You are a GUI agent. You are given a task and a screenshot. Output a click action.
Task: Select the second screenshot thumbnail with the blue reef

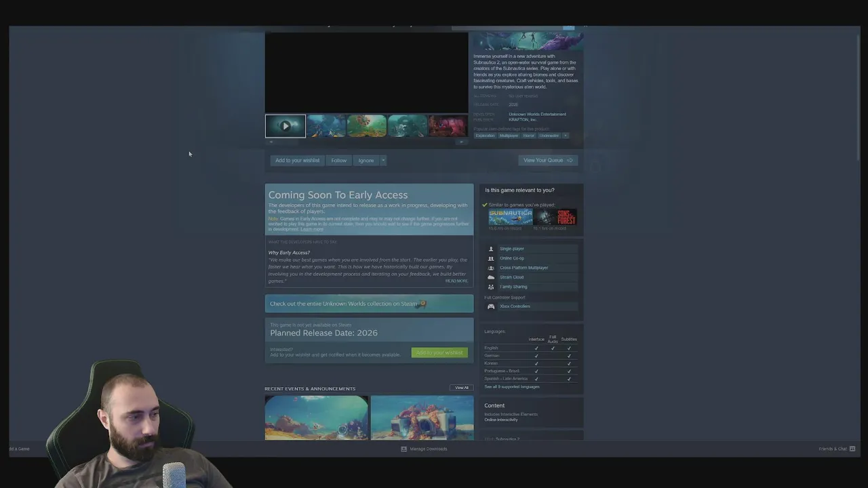pyautogui.click(x=326, y=126)
